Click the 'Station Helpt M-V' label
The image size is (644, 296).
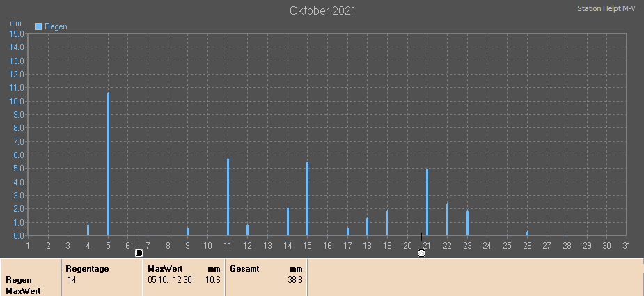[x=606, y=8]
